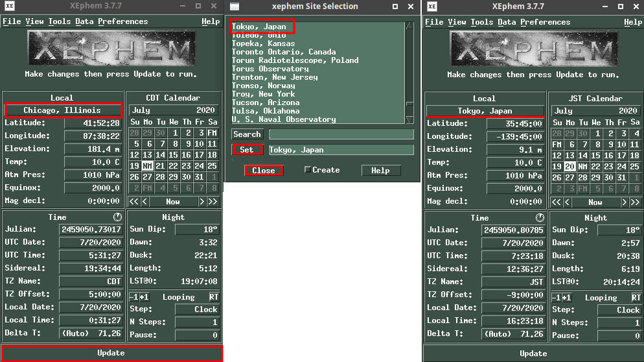The height and width of the screenshot is (362, 644).
Task: Click Search button in Site Selection
Action: tap(247, 134)
